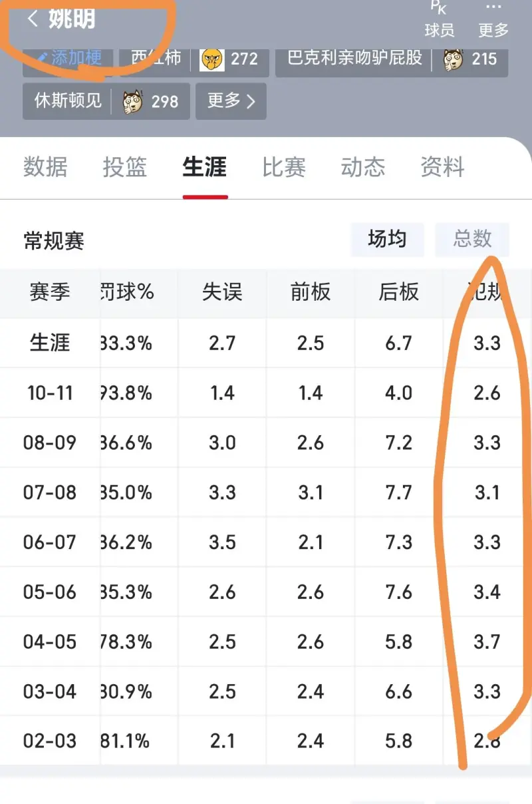
Task: Open the 动态 tab
Action: tap(363, 167)
